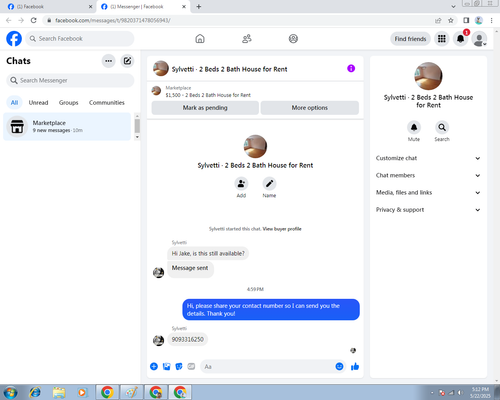The height and width of the screenshot is (400, 500).
Task: Expand Customize chat section
Action: coord(428,158)
